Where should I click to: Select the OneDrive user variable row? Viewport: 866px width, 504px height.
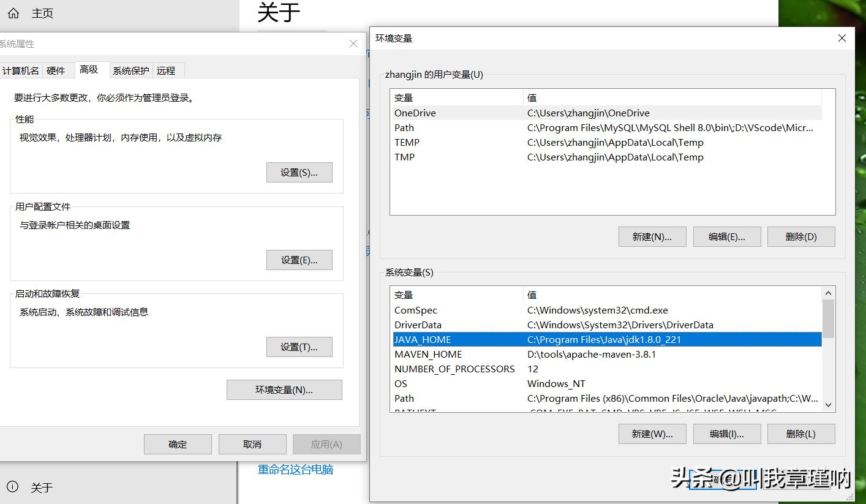[551, 113]
